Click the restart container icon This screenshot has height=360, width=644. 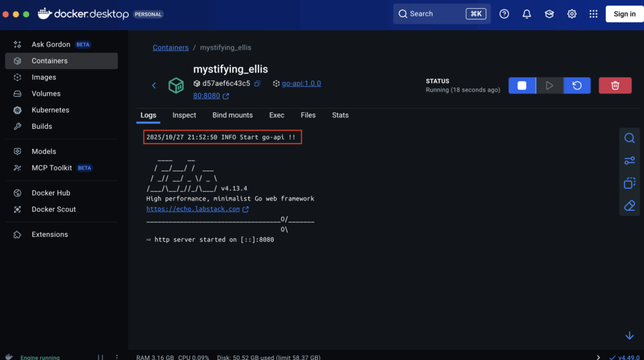click(x=577, y=85)
